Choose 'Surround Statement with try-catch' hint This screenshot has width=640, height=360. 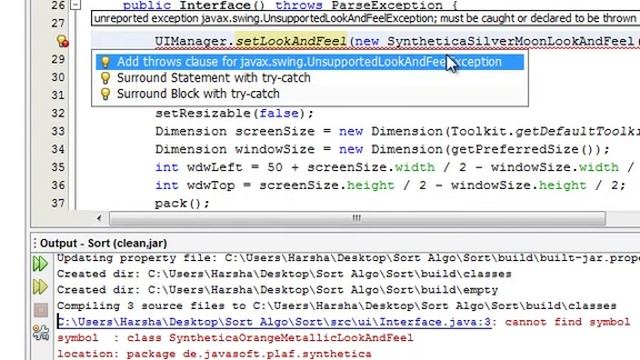213,78
